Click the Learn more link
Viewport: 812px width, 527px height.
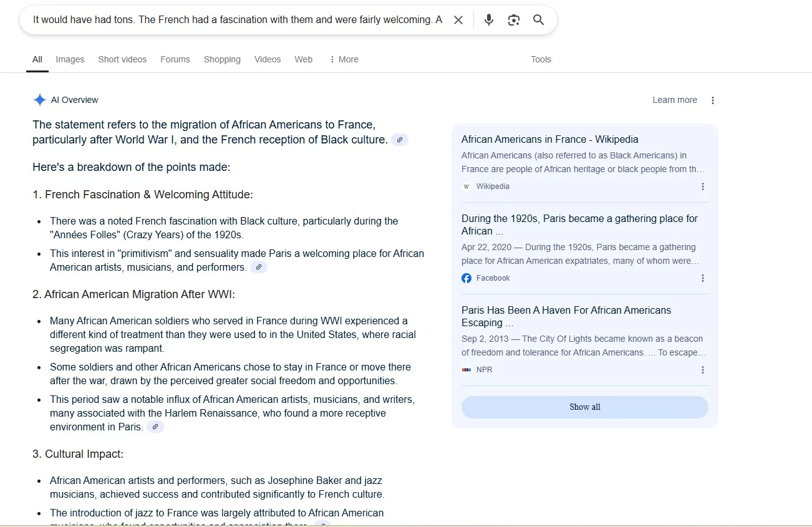click(675, 100)
